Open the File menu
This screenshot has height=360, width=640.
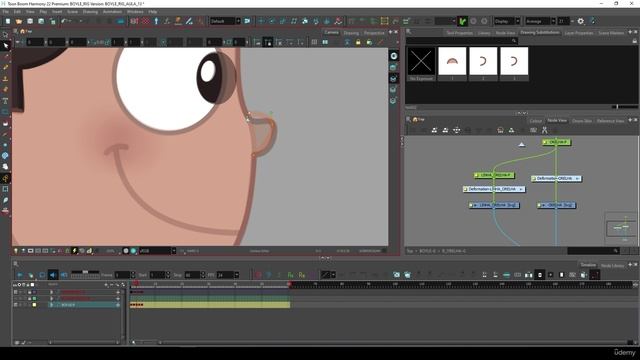point(5,12)
